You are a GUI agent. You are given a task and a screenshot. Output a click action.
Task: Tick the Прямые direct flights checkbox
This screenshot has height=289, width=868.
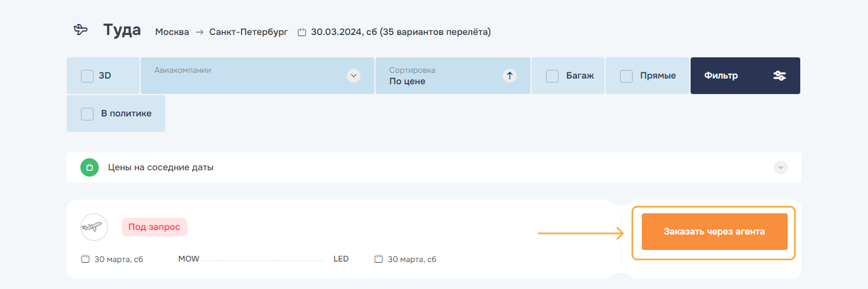(x=626, y=76)
